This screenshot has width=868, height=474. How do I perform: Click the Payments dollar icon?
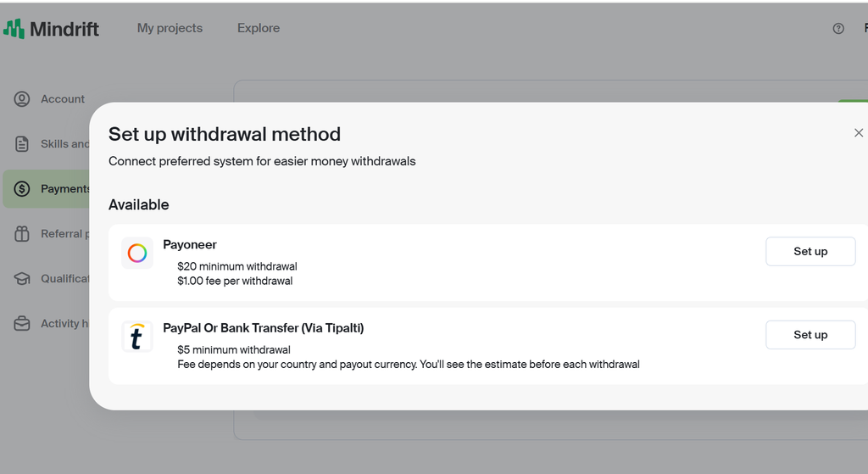pos(22,189)
